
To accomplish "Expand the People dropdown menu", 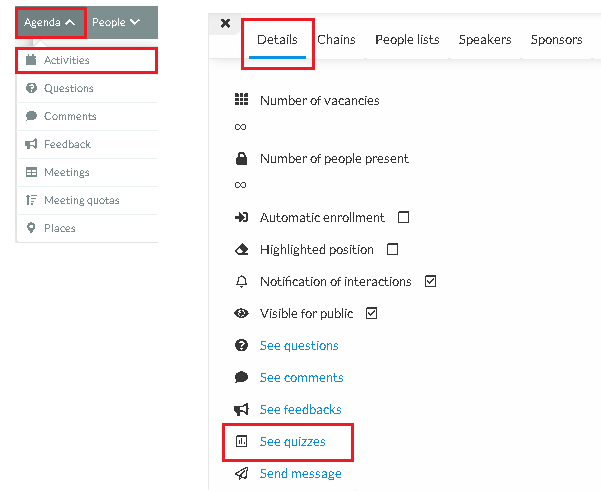I will click(116, 22).
